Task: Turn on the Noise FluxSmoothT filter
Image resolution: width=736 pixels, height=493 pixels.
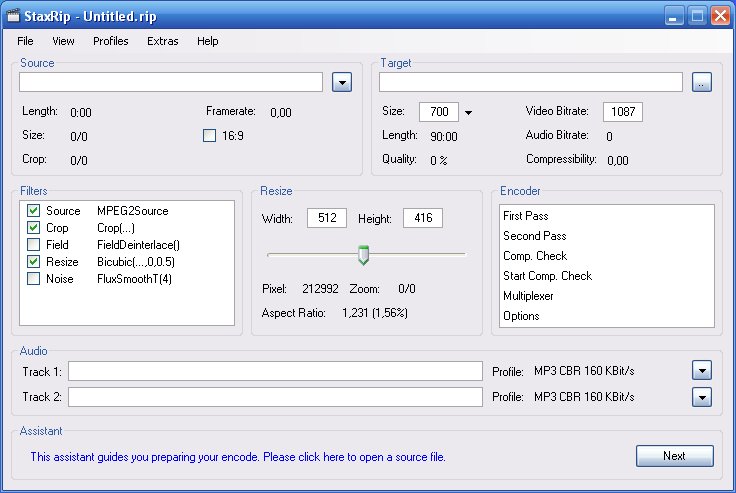Action: tap(34, 279)
